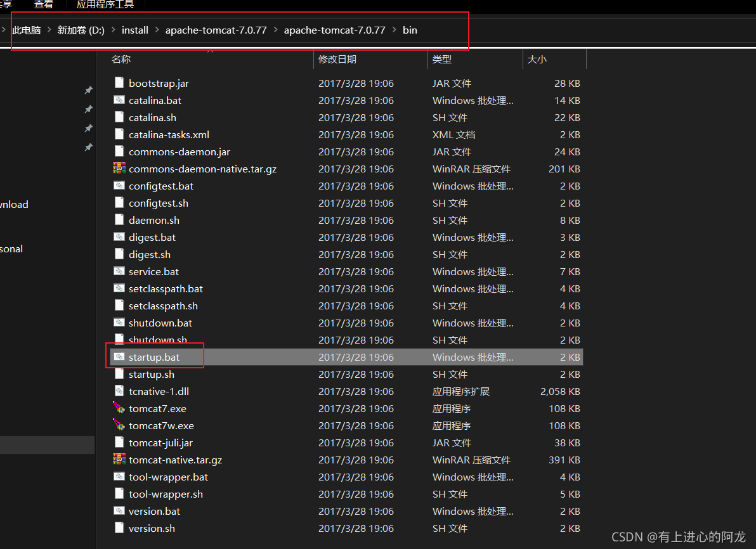
Task: Click the digest.bat batch file icon
Action: [119, 237]
